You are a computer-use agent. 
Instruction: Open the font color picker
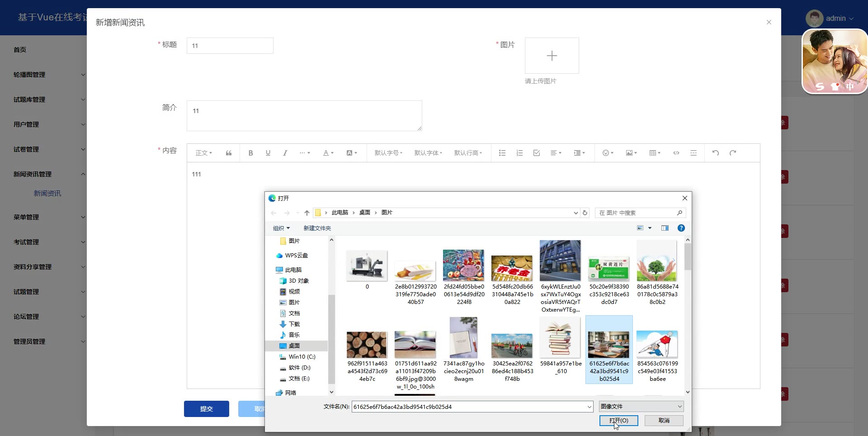(328, 153)
